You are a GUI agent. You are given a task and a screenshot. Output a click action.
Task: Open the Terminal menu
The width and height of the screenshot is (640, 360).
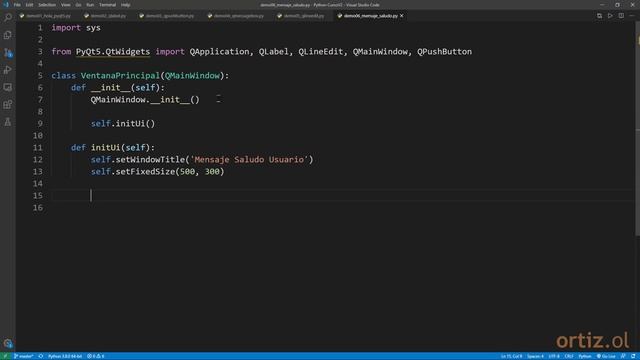click(107, 5)
